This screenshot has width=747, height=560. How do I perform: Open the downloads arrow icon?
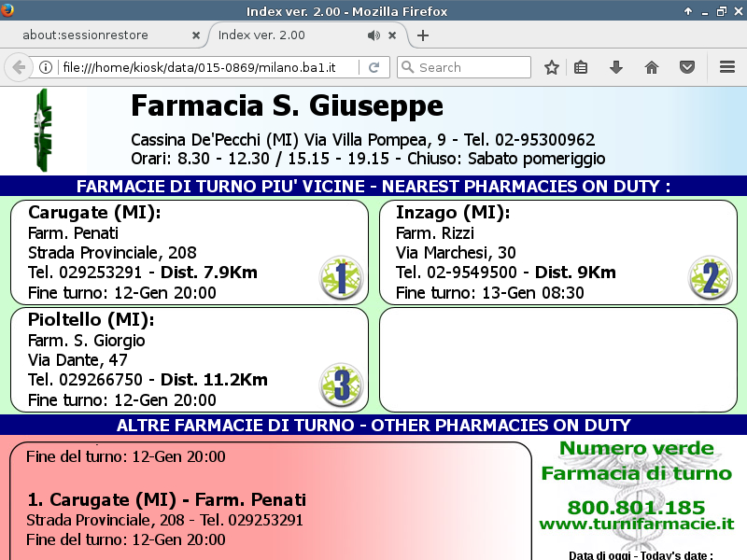(616, 67)
